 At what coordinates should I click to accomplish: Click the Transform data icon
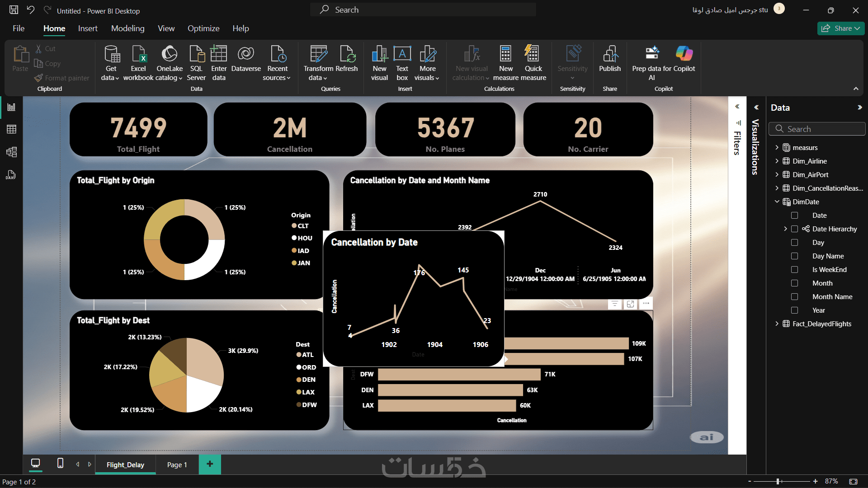tap(318, 54)
